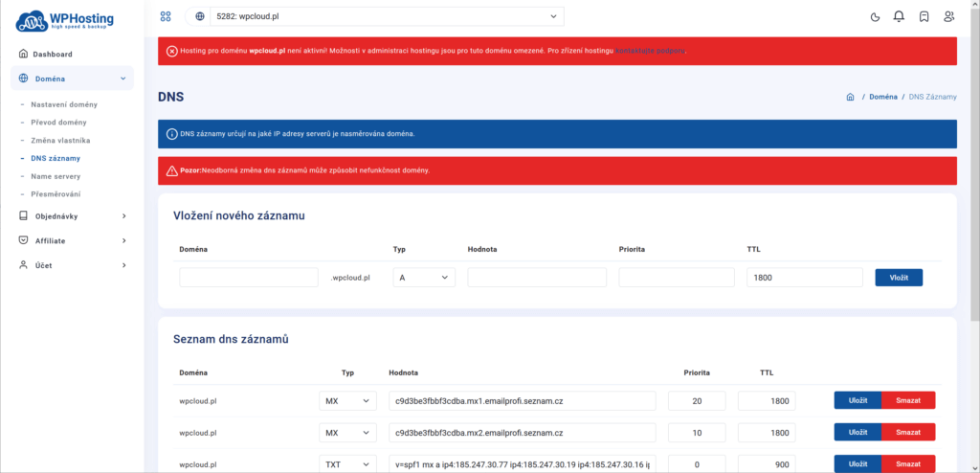Delete the mx1.emailprofi MX record with Smazat
The width and height of the screenshot is (980, 473).
click(908, 400)
